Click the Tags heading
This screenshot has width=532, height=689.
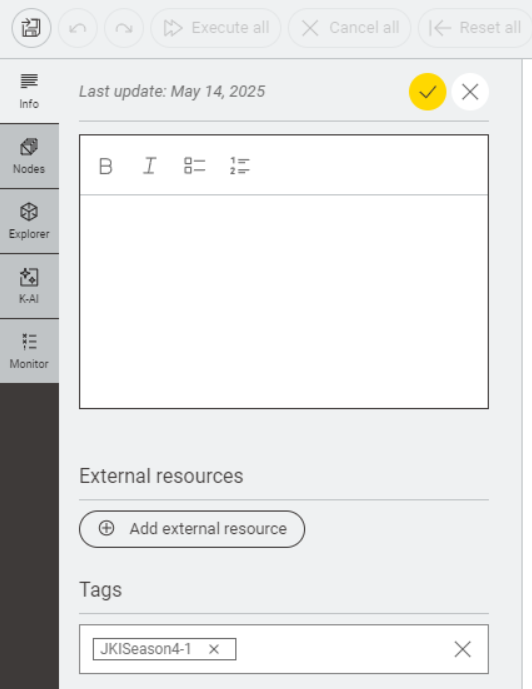pos(101,590)
